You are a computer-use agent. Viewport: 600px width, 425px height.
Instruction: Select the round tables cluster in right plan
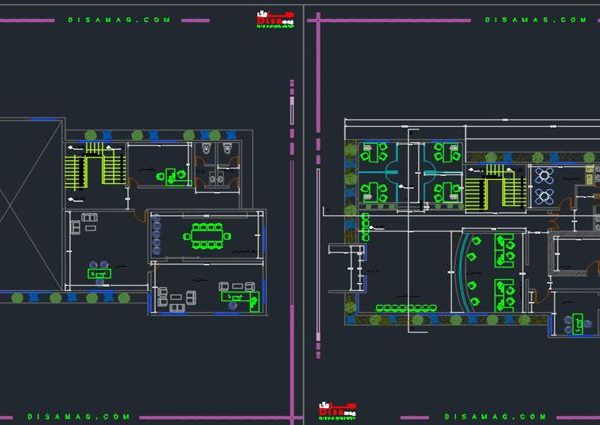coord(546,186)
